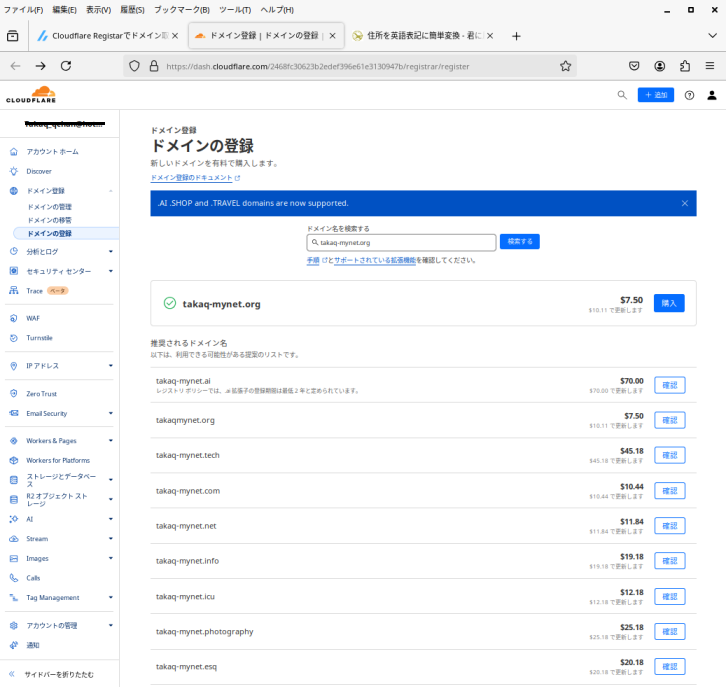Click the help question mark icon
This screenshot has width=726, height=687.
point(689,95)
